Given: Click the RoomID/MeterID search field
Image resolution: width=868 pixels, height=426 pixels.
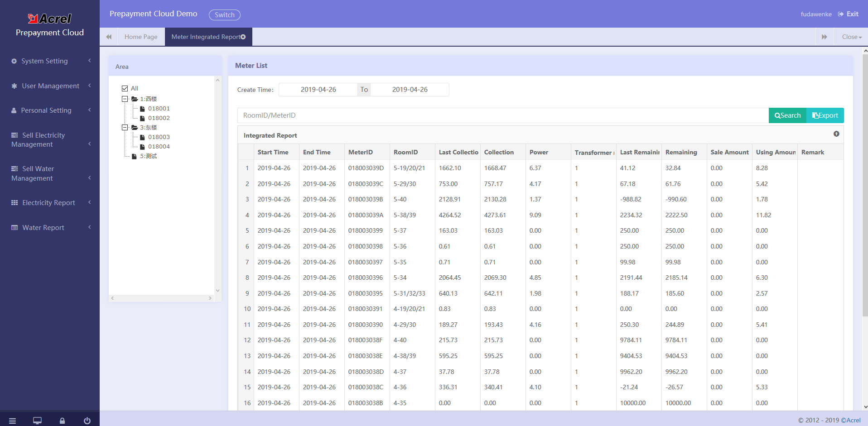Looking at the screenshot, I should click(x=503, y=115).
